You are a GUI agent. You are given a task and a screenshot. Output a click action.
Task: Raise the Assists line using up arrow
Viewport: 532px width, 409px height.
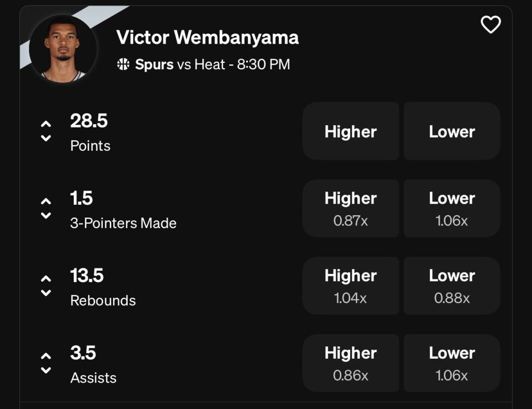[46, 357]
